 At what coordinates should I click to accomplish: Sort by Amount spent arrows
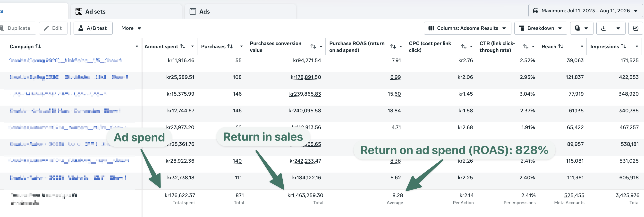[183, 46]
